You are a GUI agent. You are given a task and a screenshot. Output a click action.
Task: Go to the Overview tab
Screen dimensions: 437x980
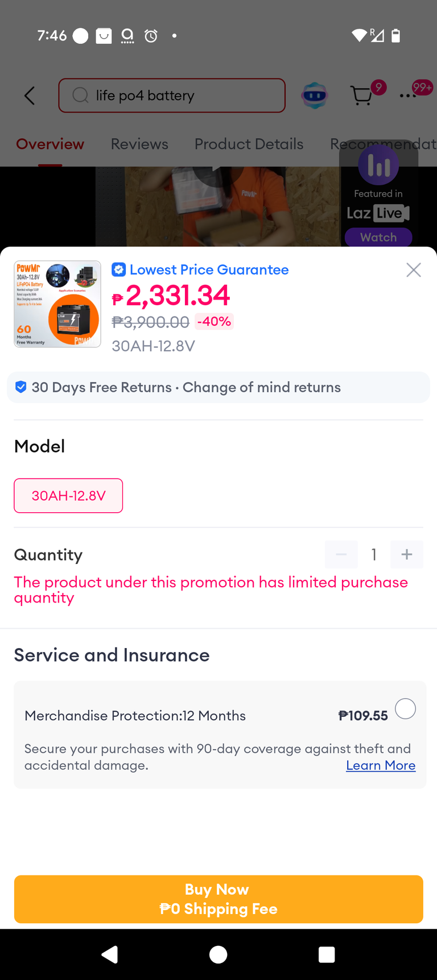50,144
